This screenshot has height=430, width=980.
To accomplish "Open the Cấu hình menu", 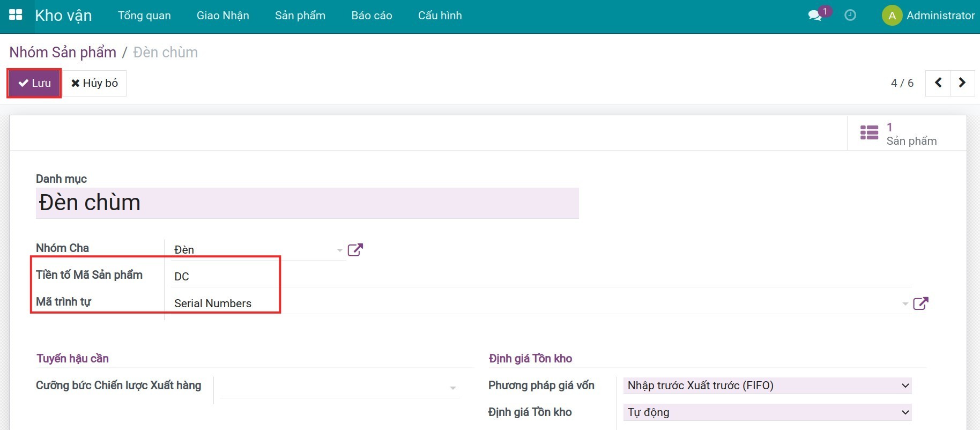I will (x=440, y=16).
